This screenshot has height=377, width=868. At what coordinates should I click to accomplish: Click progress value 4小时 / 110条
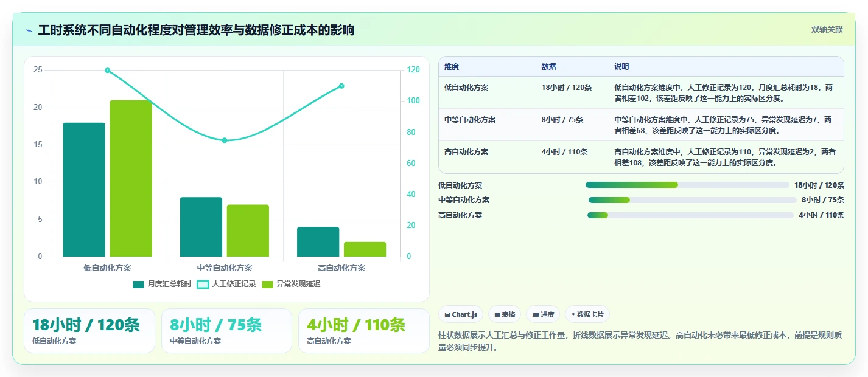coord(821,215)
